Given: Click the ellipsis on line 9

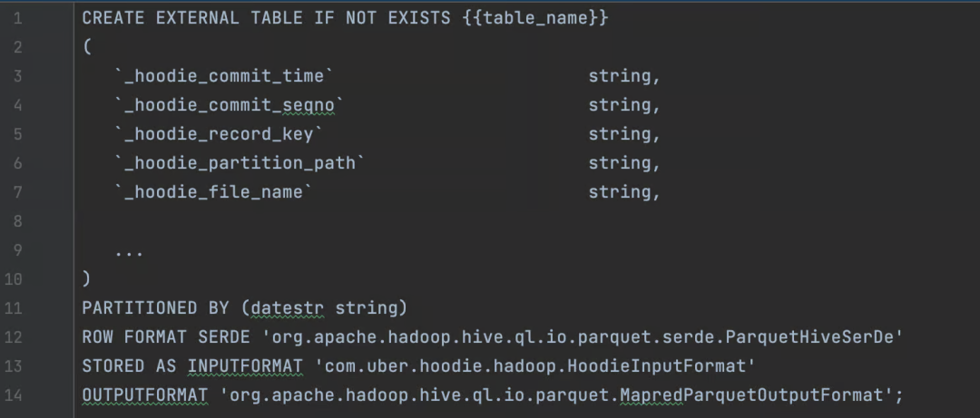Looking at the screenshot, I should click(x=129, y=251).
